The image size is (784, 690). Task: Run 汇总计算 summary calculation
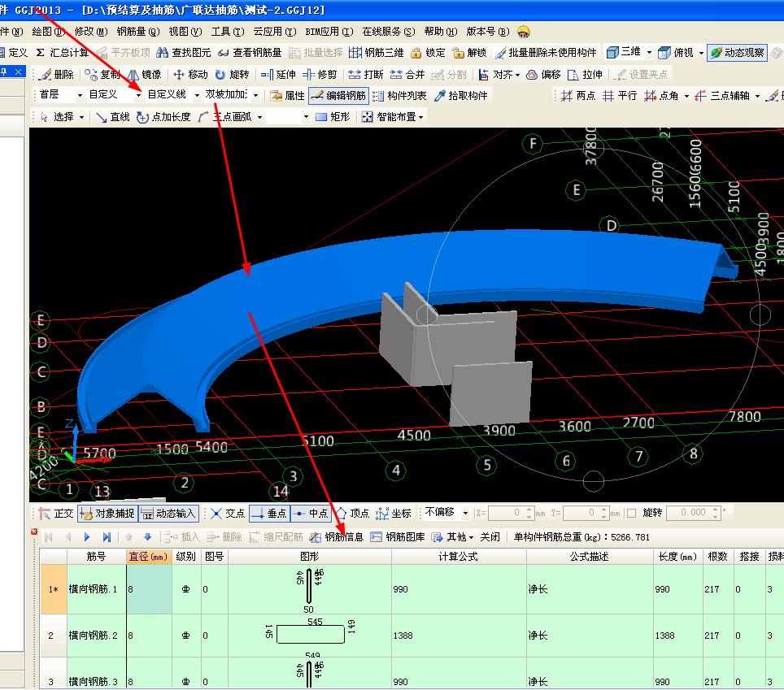(x=62, y=53)
